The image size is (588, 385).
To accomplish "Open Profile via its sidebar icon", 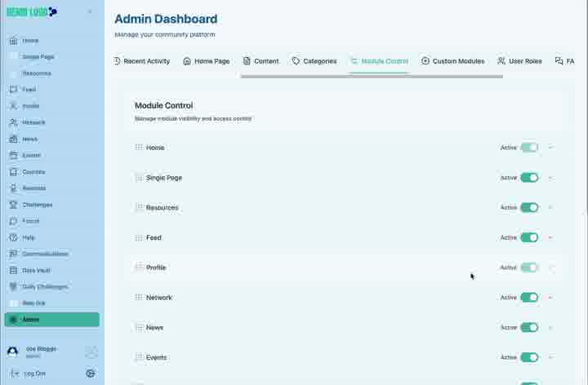I will tap(14, 106).
